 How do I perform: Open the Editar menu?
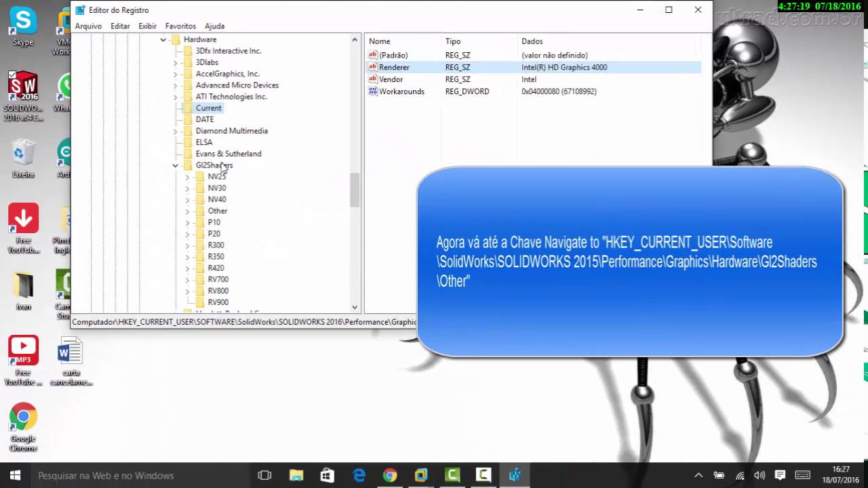point(120,26)
